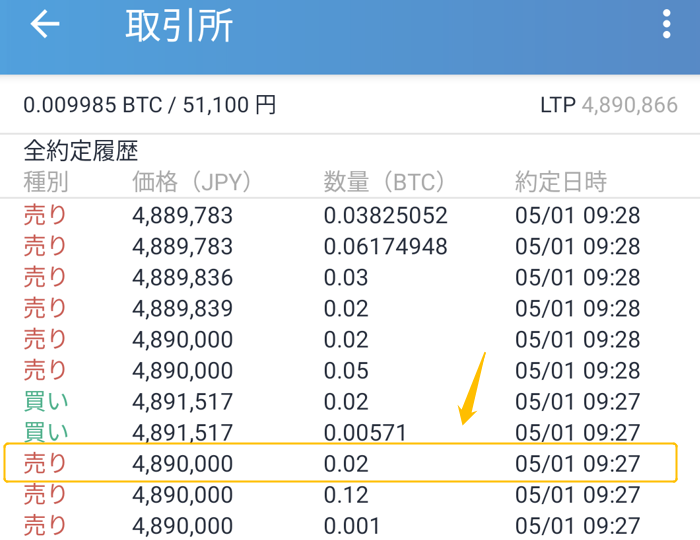Select quantity 0.001 cell

click(352, 526)
